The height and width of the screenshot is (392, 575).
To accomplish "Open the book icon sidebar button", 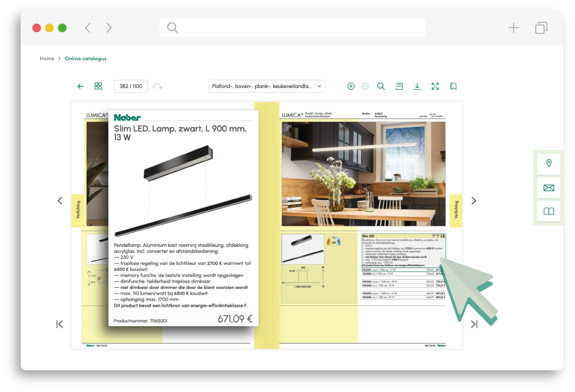I will [x=549, y=212].
